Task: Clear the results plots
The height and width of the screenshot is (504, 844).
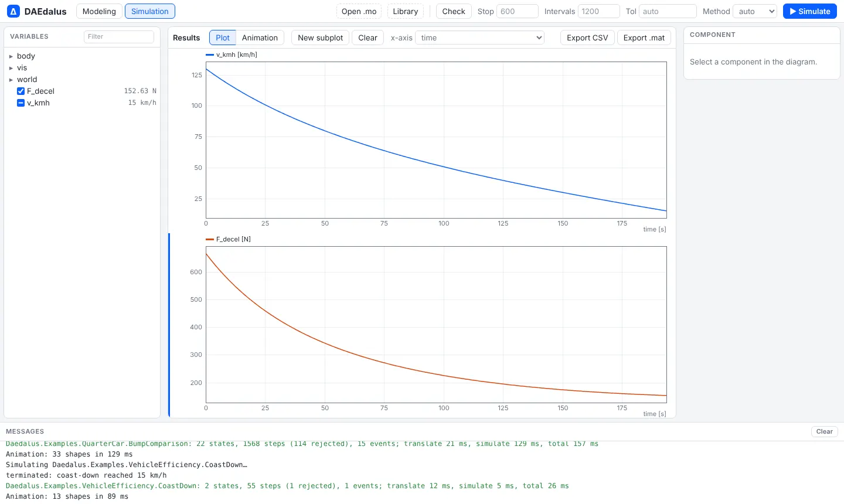Action: pyautogui.click(x=367, y=38)
